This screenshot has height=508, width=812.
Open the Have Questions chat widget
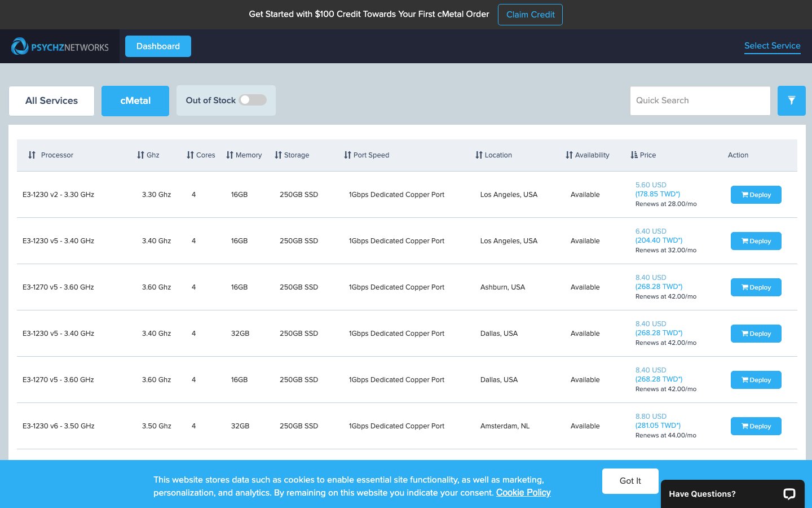(x=732, y=494)
